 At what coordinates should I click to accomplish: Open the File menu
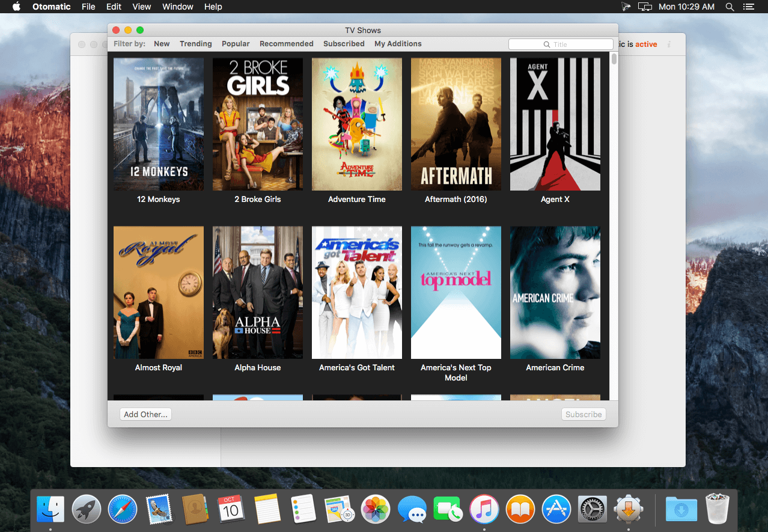(x=88, y=7)
